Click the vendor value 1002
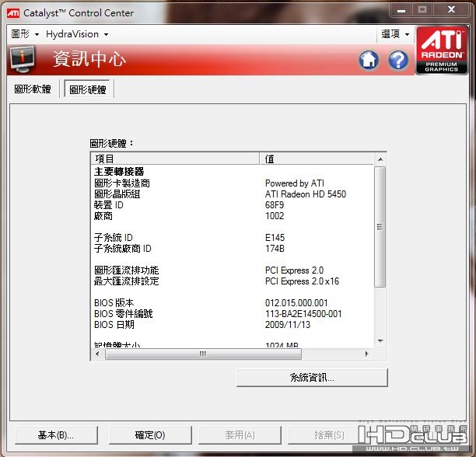Screen dimensions: 476x457 pos(275,216)
